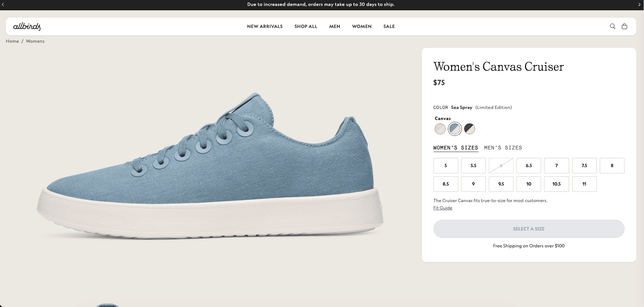Show next announcement with right arrow
Image resolution: width=644 pixels, height=307 pixels.
coord(639,4)
